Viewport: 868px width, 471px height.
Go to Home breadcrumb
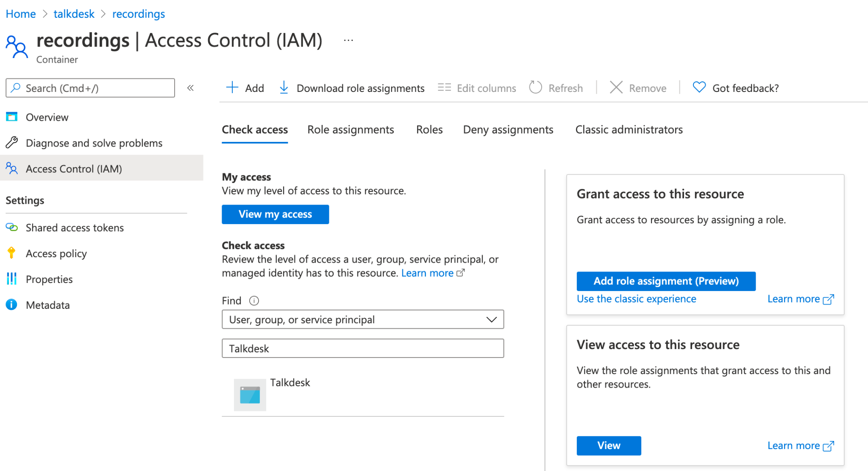coord(21,14)
